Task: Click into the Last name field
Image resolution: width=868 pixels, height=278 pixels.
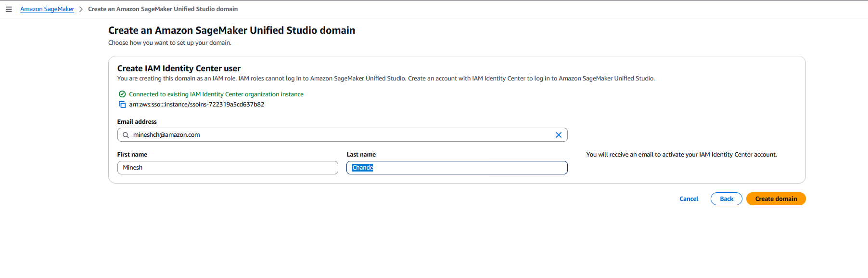Action: (x=457, y=168)
